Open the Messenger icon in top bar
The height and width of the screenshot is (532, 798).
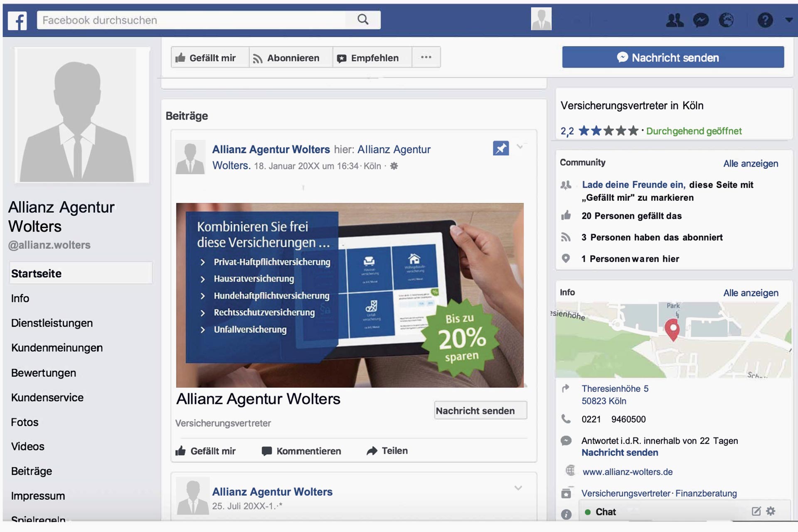pyautogui.click(x=701, y=20)
